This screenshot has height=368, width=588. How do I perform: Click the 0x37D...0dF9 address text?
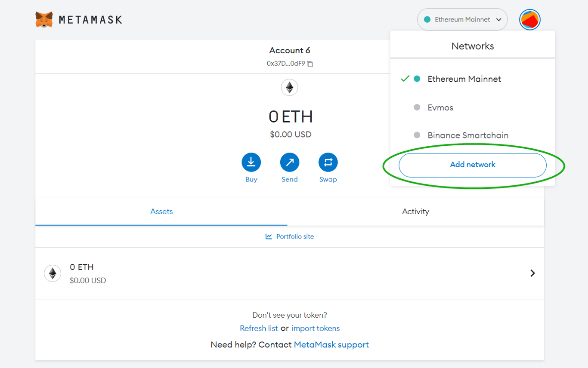[x=286, y=64]
